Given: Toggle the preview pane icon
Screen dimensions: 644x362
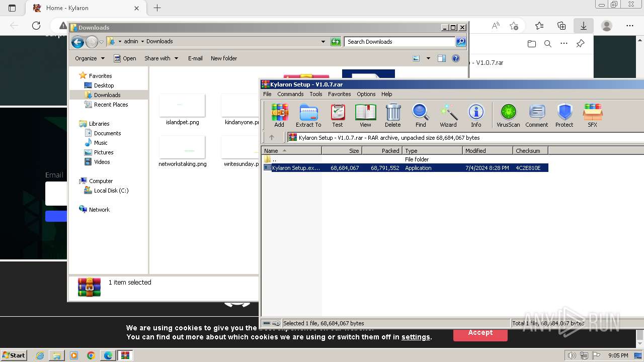Looking at the screenshot, I should tap(442, 58).
